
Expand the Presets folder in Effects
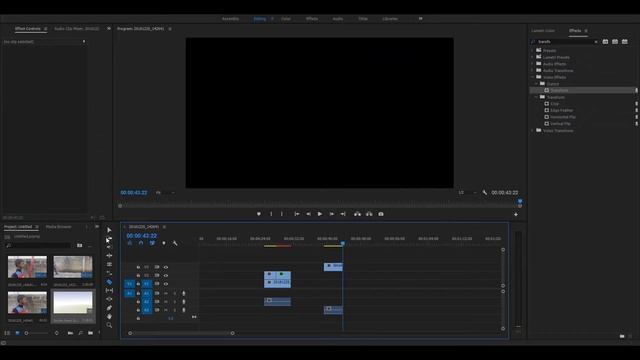533,51
